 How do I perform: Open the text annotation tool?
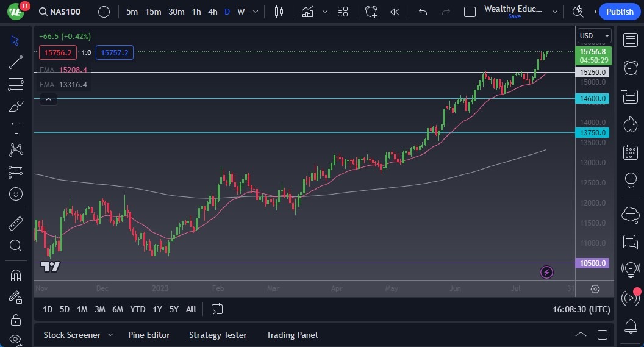pos(16,127)
